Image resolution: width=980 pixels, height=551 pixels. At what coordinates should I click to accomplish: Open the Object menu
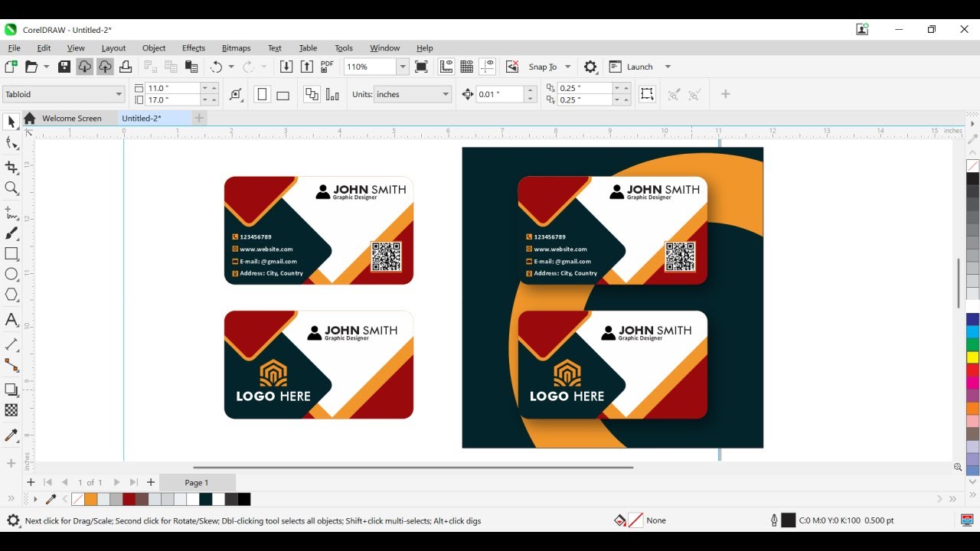coord(154,47)
